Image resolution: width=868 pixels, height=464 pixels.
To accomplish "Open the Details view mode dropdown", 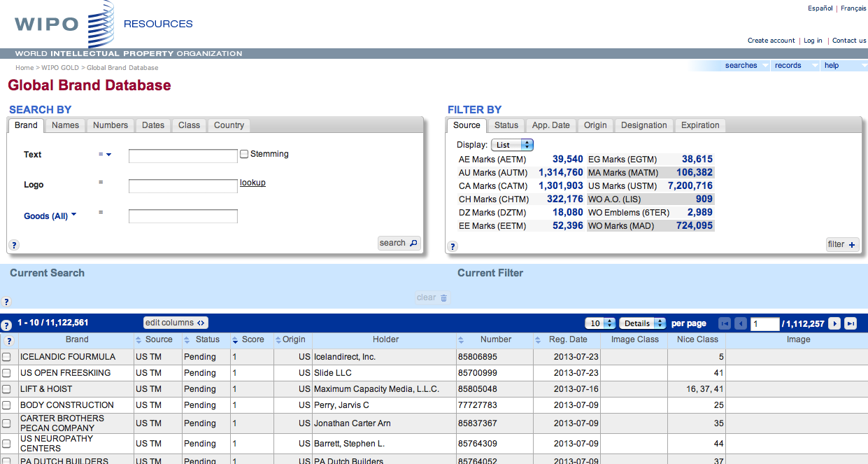I will coord(643,323).
